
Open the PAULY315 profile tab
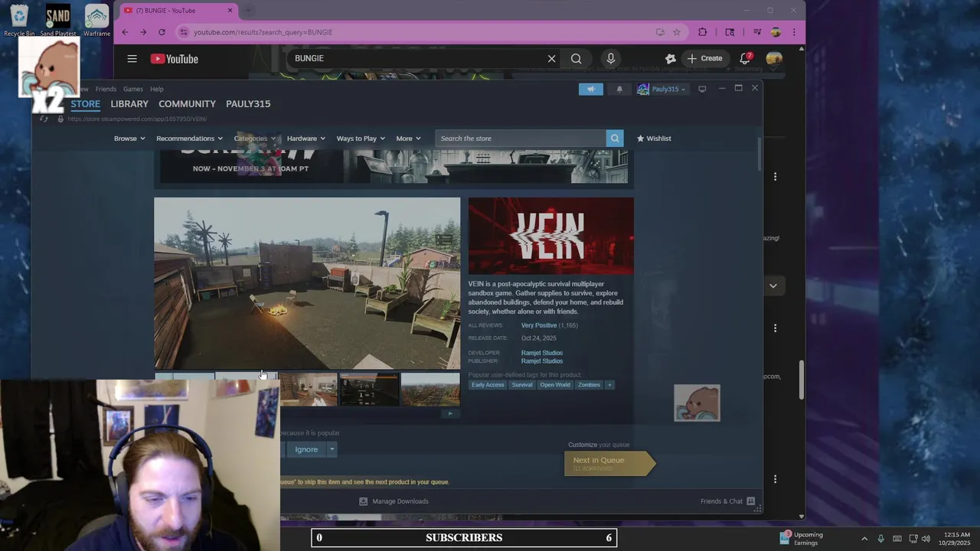coord(248,103)
